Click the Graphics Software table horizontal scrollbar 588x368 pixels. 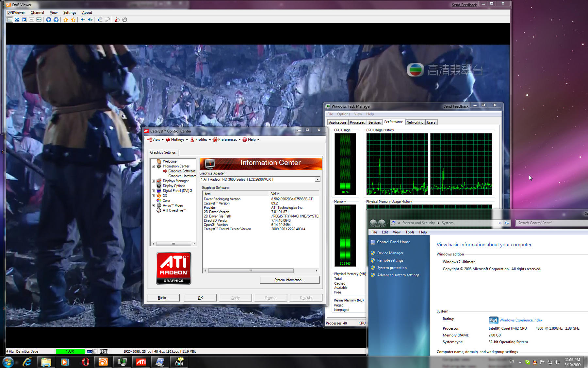click(x=251, y=271)
